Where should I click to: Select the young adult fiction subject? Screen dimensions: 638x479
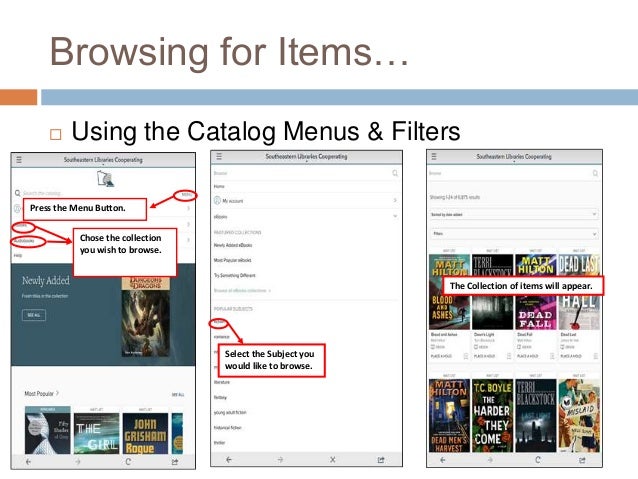point(230,412)
